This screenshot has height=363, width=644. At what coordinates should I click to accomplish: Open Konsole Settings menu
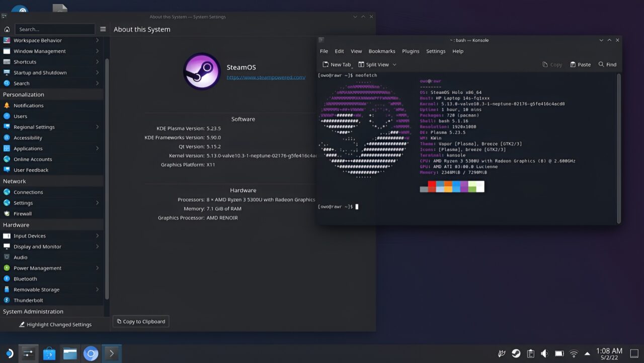click(436, 51)
